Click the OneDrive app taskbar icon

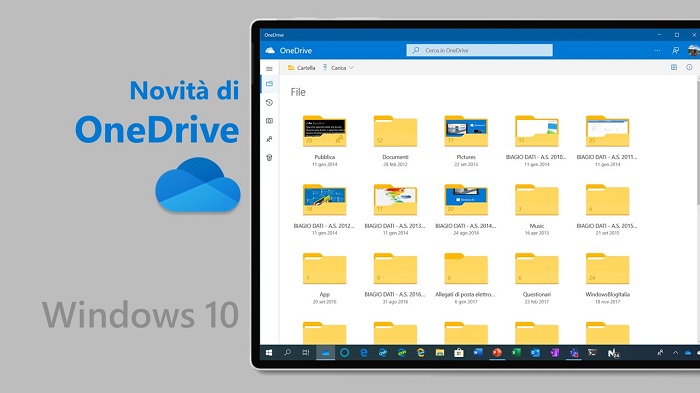pos(325,353)
